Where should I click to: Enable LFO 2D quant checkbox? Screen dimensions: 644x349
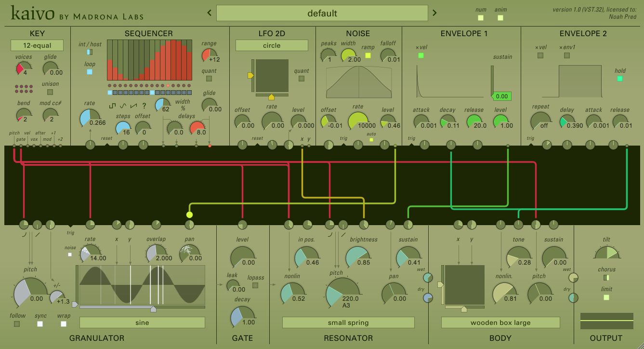[x=302, y=79]
